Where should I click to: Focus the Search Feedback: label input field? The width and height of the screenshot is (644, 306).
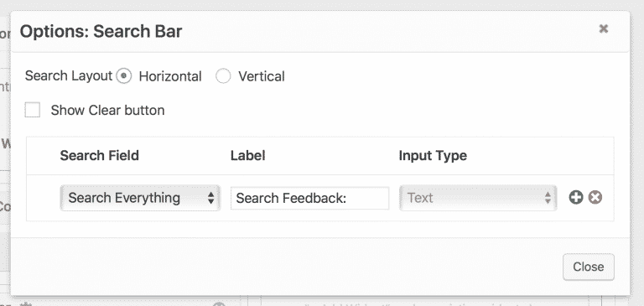309,199
